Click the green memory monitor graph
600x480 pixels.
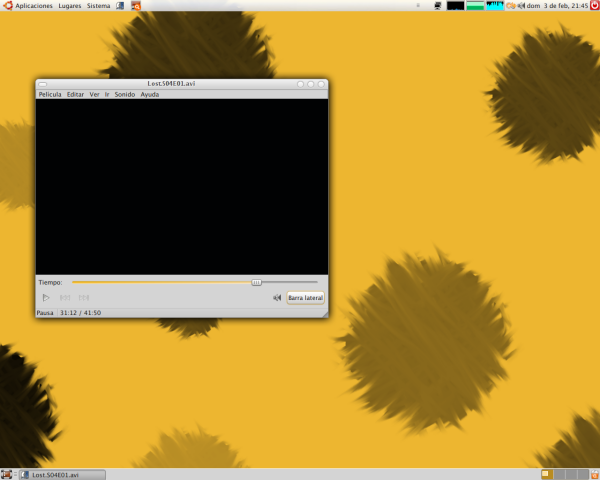[475, 6]
